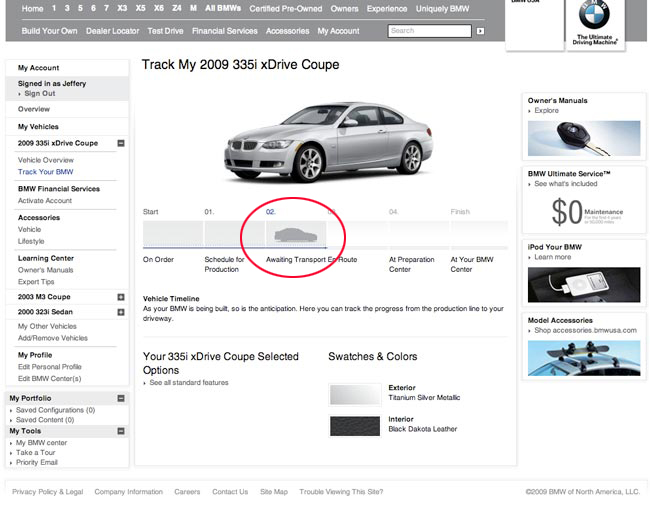Expand the 2000 323i Sedan section
Screen dimensions: 650x507
[121, 312]
